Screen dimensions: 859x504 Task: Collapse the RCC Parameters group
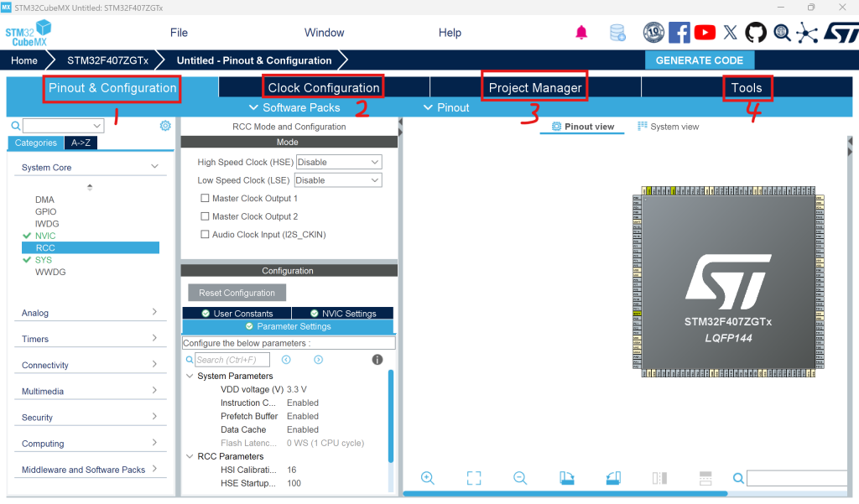tap(190, 456)
